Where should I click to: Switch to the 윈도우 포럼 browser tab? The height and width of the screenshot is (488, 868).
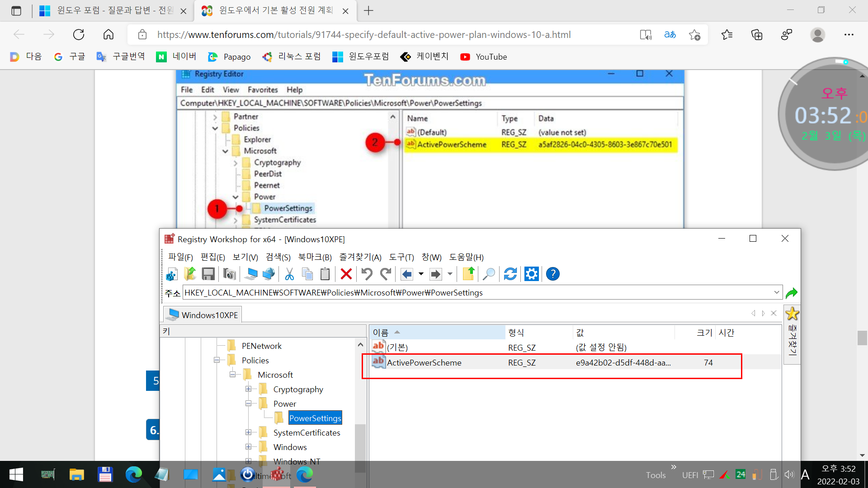pyautogui.click(x=113, y=10)
